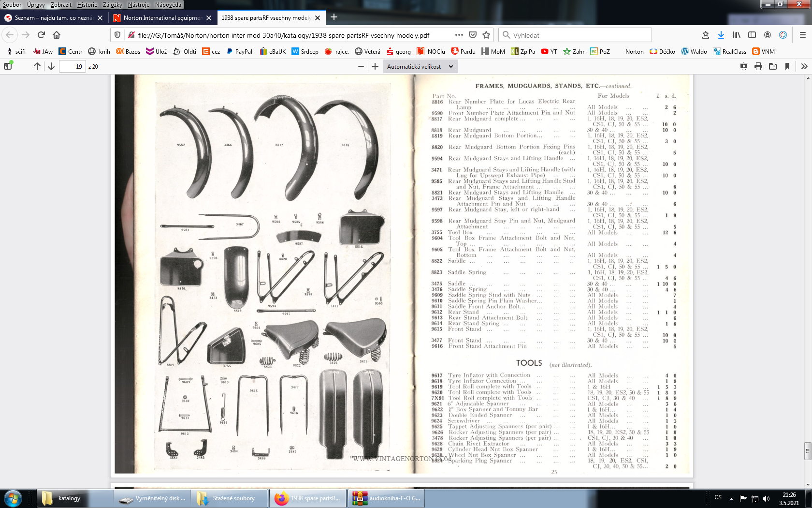Click the PDF vertical scrollbar thumb
Screen dimensions: 812x508
coord(808,451)
